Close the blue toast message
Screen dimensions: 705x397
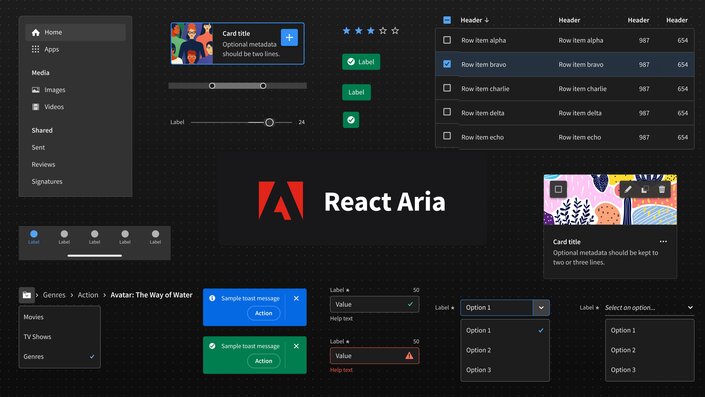296,298
